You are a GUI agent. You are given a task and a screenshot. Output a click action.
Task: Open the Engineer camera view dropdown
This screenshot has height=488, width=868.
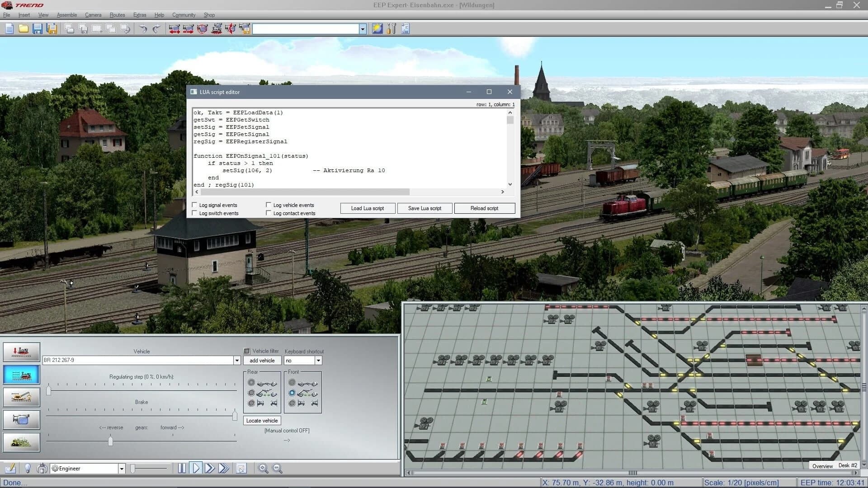click(x=121, y=469)
